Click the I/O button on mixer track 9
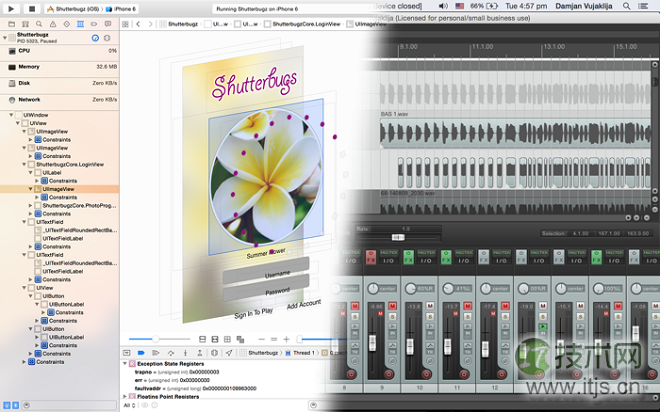 [x=389, y=260]
